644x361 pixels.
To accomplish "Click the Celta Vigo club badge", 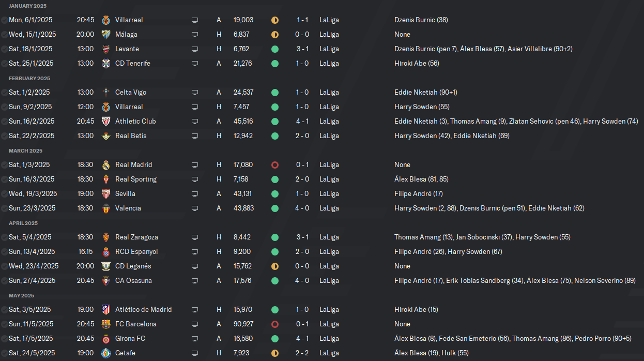I will coord(106,92).
